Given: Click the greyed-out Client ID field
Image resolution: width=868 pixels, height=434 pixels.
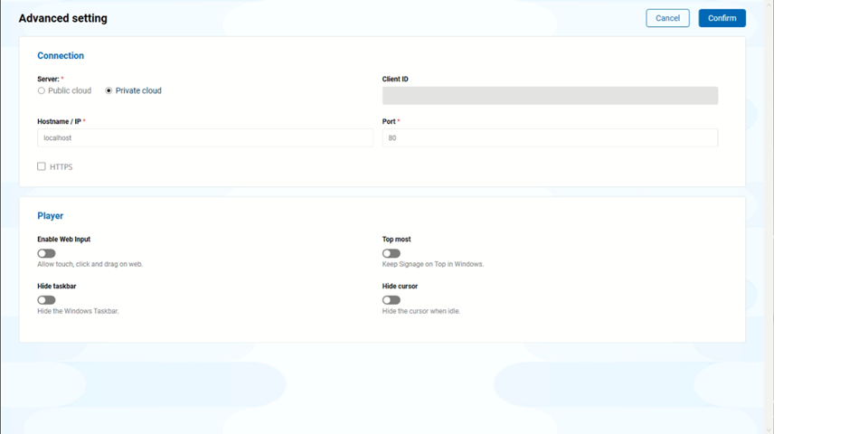Looking at the screenshot, I should 550,96.
